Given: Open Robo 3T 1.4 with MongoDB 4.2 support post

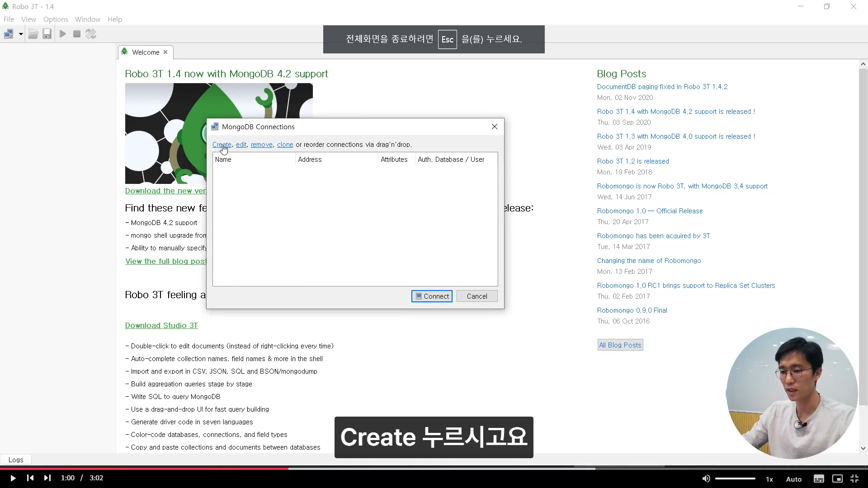Looking at the screenshot, I should (x=676, y=112).
